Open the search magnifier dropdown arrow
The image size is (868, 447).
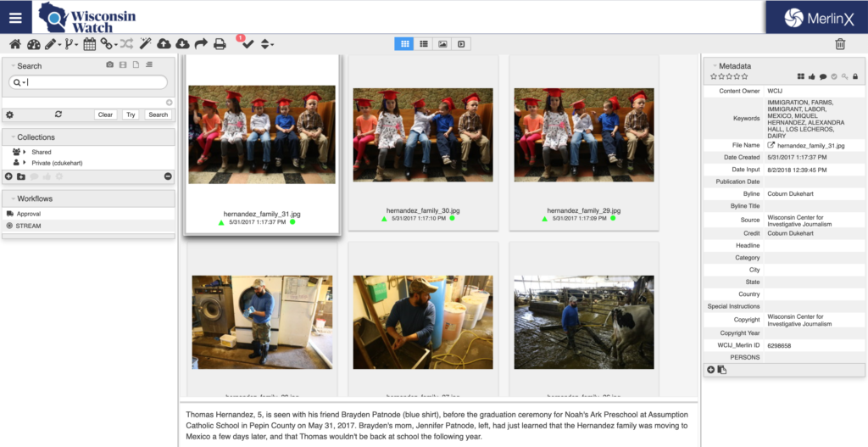(x=25, y=82)
